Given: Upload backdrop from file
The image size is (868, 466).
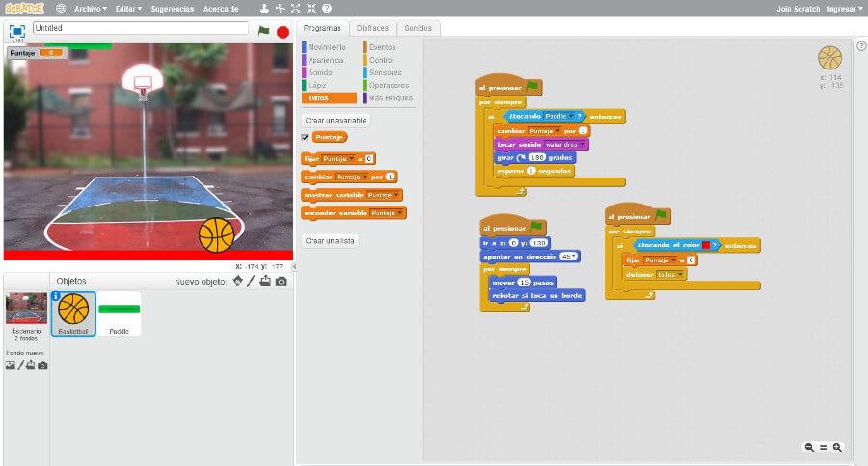Looking at the screenshot, I should point(31,365).
